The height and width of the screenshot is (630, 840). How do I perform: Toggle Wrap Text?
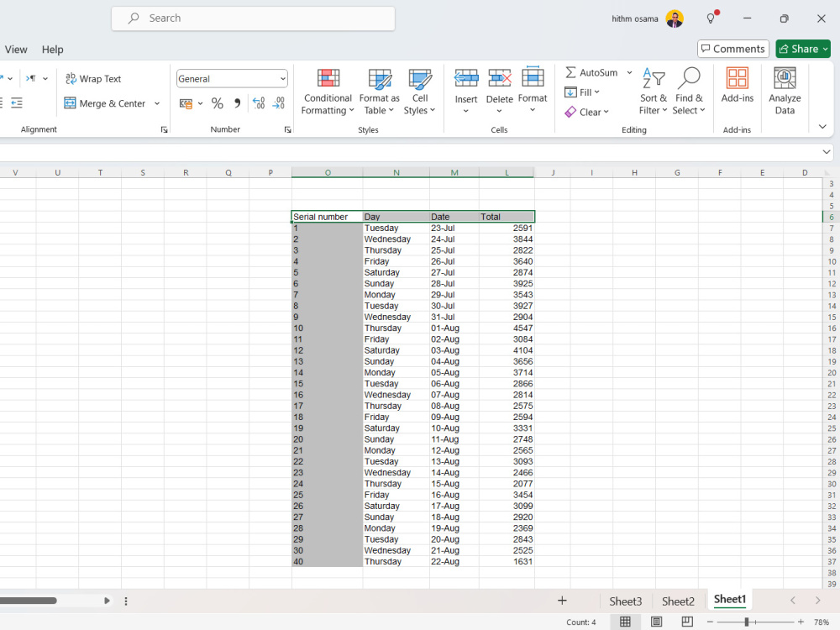click(x=93, y=79)
